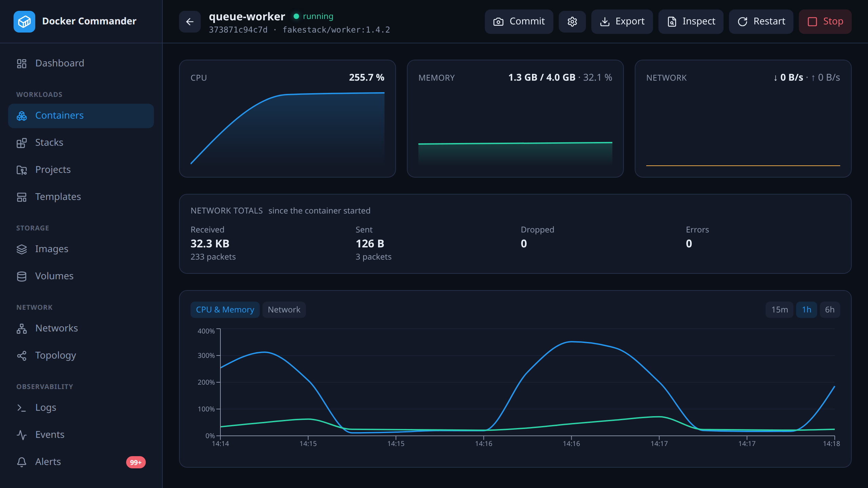The image size is (868, 488).
Task: Click the 400% y-axis label
Action: [x=206, y=331]
